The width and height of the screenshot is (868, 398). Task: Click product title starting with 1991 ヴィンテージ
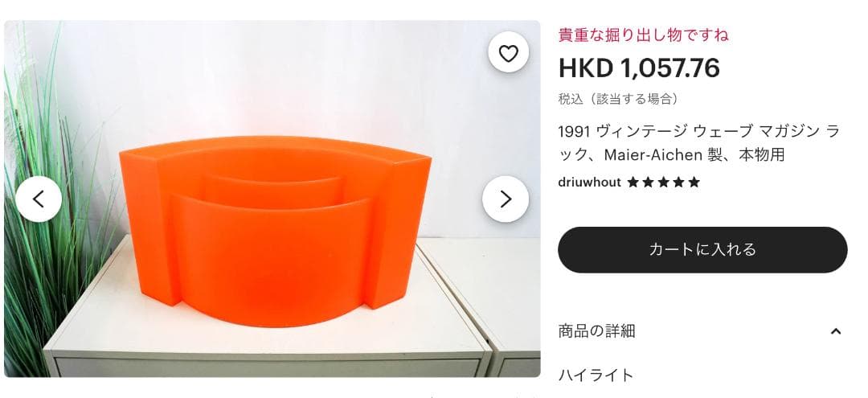coord(698,143)
